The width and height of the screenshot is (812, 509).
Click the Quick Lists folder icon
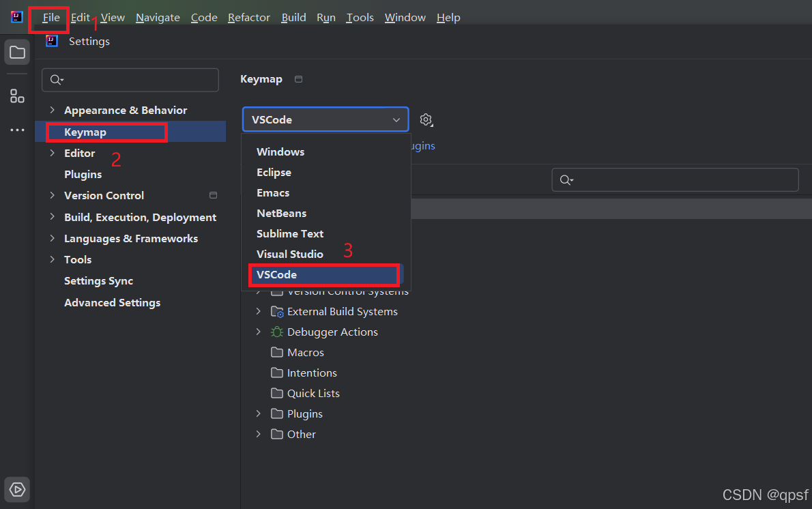tap(277, 394)
